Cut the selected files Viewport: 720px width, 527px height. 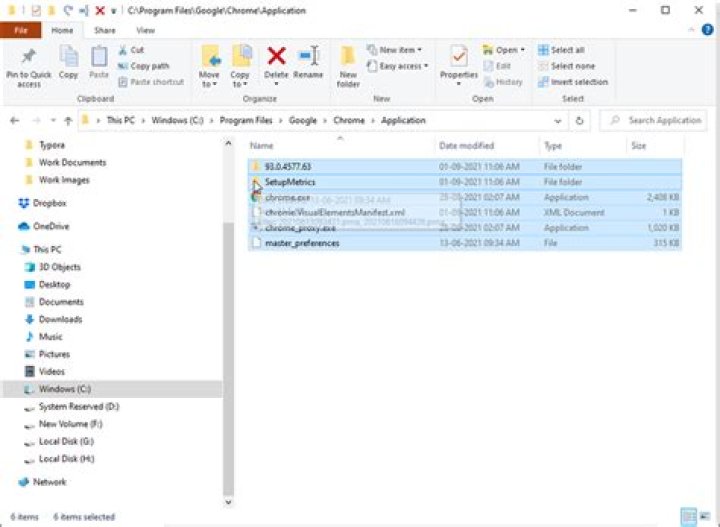(131, 50)
